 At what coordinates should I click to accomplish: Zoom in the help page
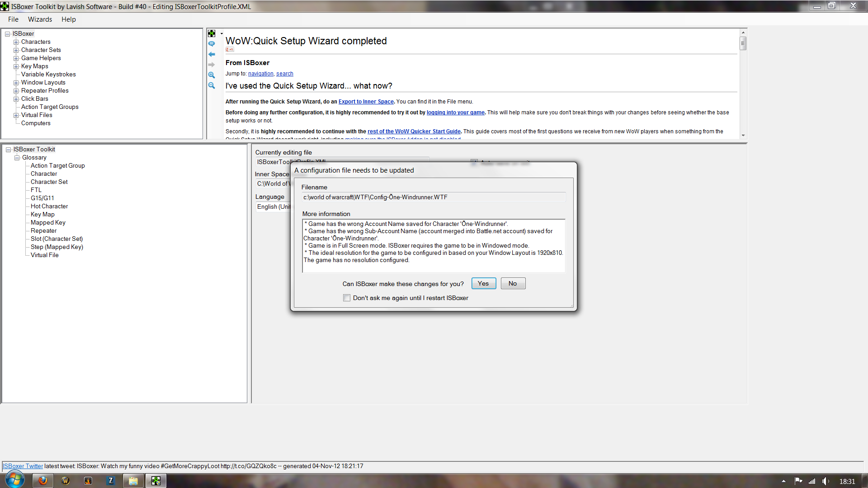212,75
